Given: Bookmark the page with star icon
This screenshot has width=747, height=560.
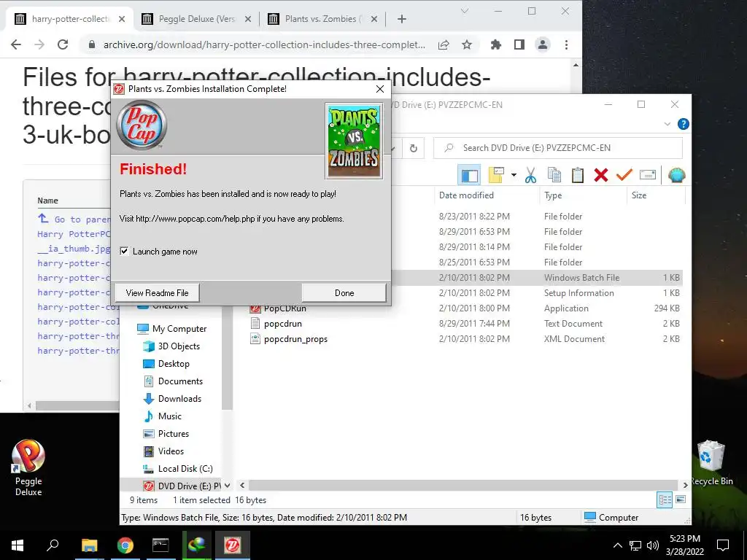Looking at the screenshot, I should tap(467, 44).
